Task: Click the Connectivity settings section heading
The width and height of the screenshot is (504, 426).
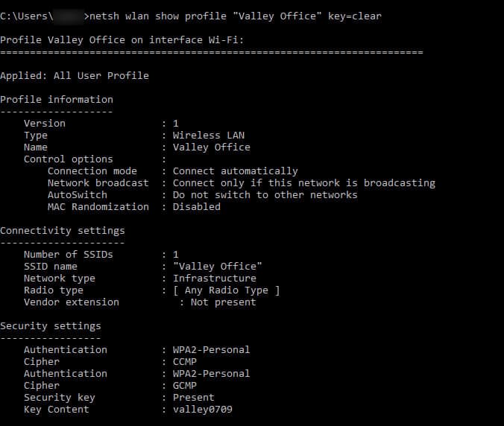Action: [x=63, y=230]
